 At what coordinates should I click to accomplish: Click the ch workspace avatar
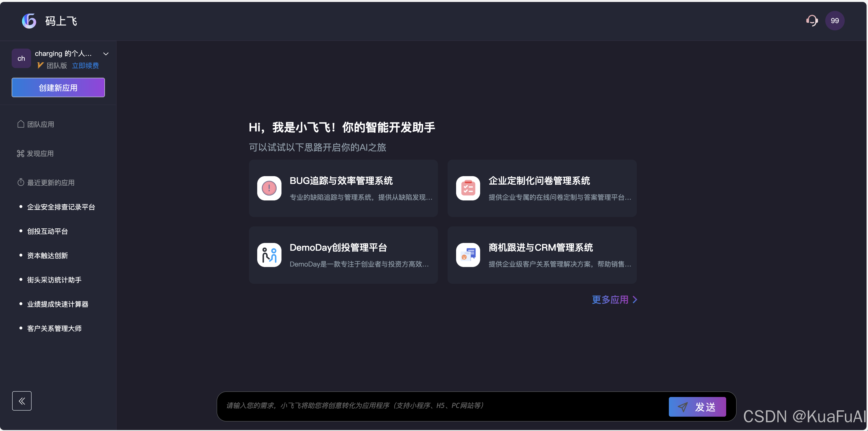(x=21, y=58)
